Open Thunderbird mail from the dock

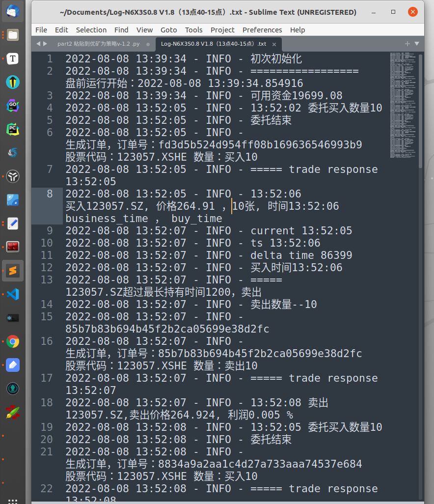(13, 12)
